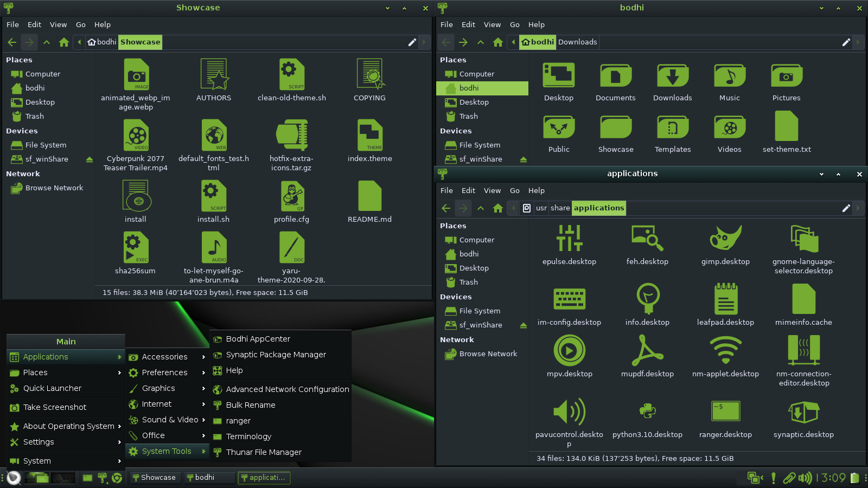
Task: Select hotfix-extra-icons.tar.gz archive icon
Action: (292, 135)
